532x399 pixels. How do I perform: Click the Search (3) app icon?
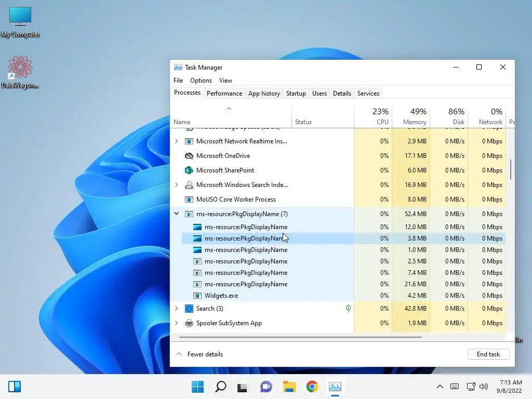[189, 309]
